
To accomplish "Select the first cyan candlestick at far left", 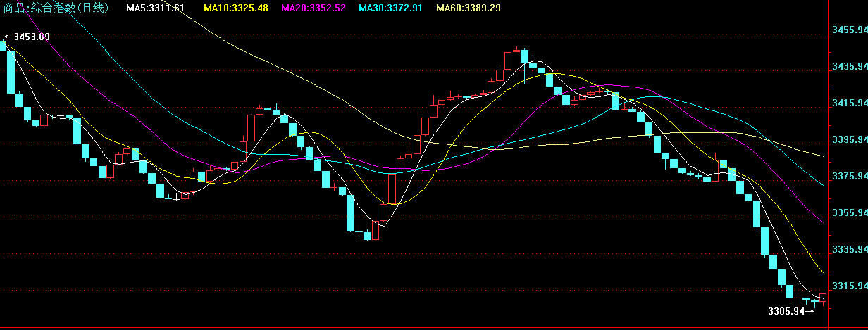I will tap(3, 46).
